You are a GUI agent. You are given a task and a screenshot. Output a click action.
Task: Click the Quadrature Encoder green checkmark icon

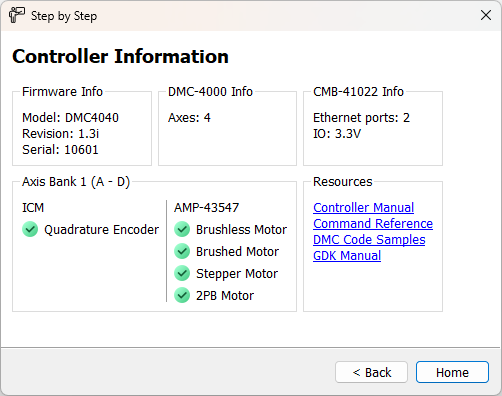tap(30, 229)
